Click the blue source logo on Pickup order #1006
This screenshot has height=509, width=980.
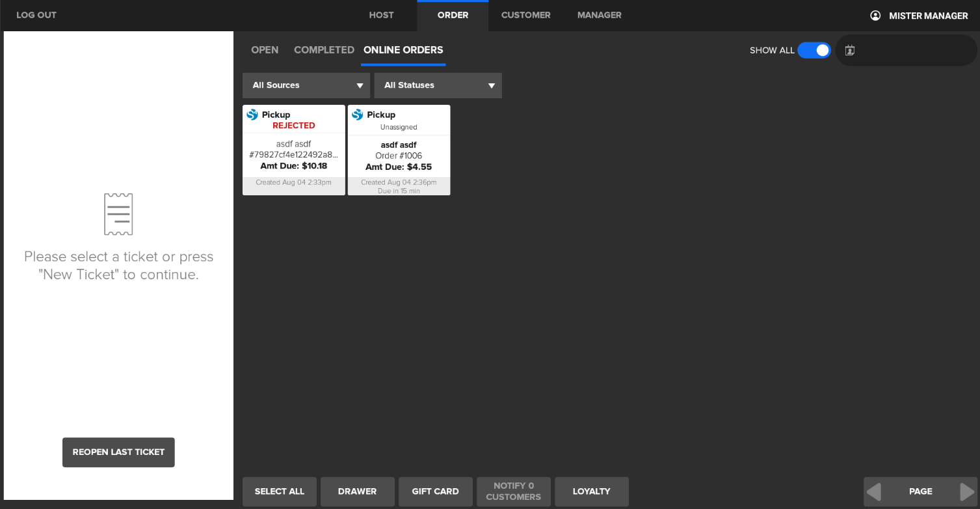pyautogui.click(x=358, y=115)
